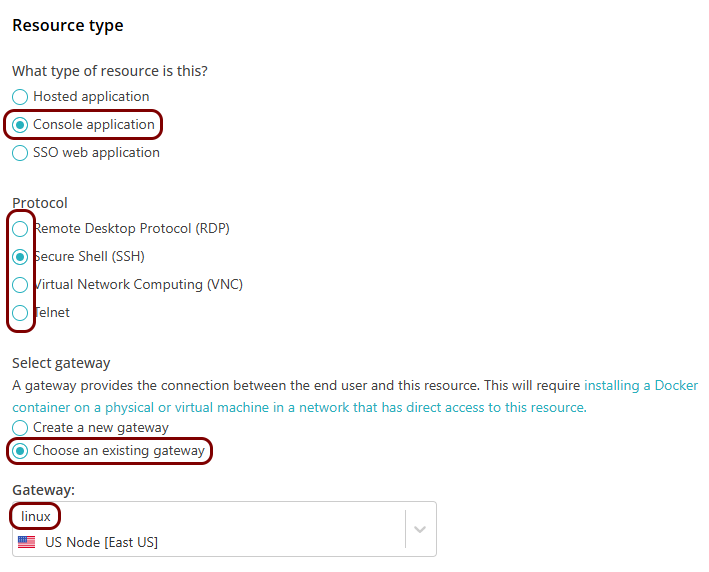Viewport: 709px width, 572px height.
Task: Click the US flag icon in gateway
Action: (27, 542)
